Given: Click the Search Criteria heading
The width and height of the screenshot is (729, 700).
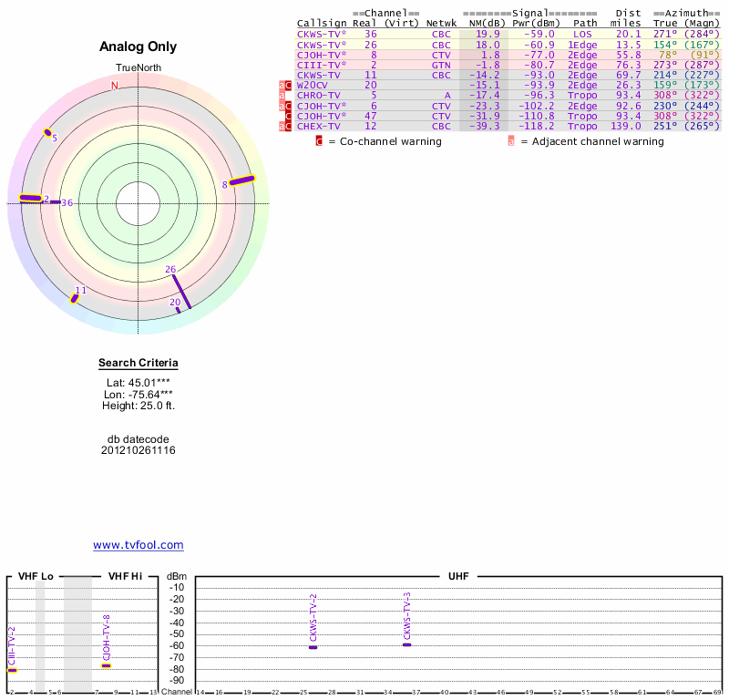Looking at the screenshot, I should pyautogui.click(x=139, y=364).
